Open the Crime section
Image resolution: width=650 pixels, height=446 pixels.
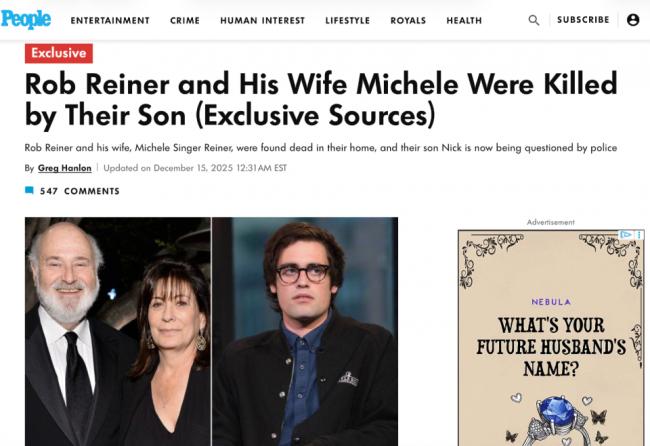185,20
